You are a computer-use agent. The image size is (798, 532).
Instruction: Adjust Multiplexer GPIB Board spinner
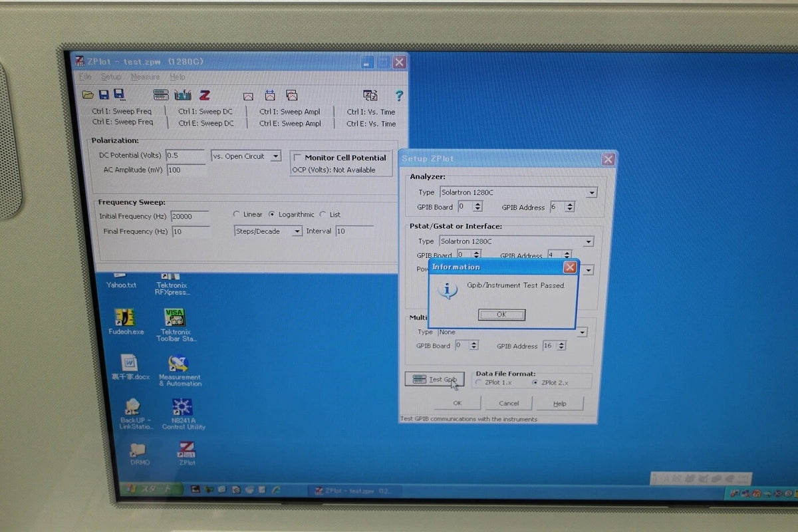point(473,345)
